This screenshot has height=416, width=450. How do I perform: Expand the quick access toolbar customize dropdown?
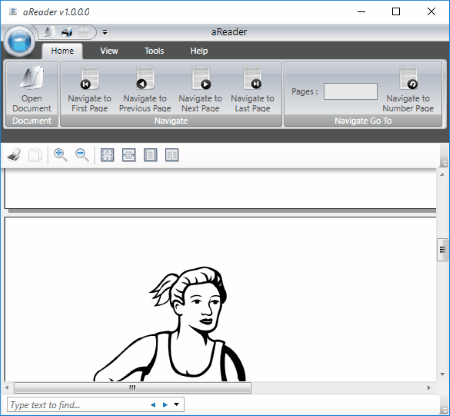pyautogui.click(x=105, y=32)
